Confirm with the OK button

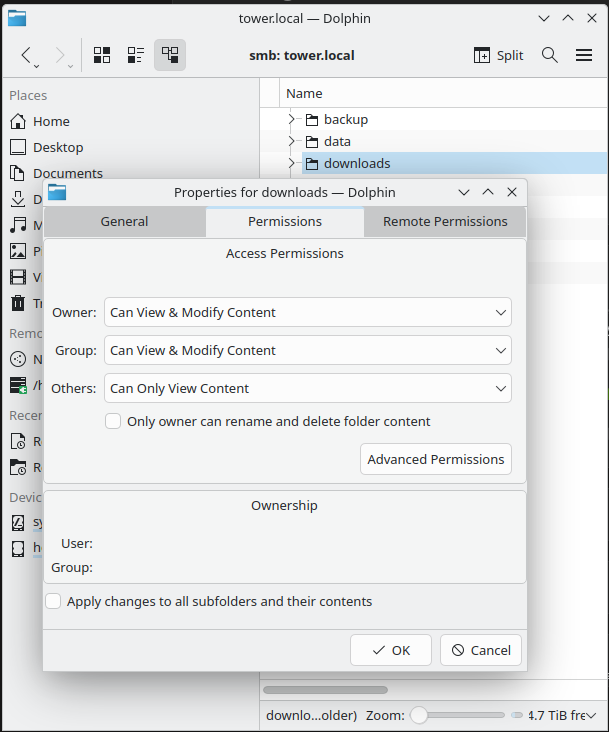(x=391, y=650)
